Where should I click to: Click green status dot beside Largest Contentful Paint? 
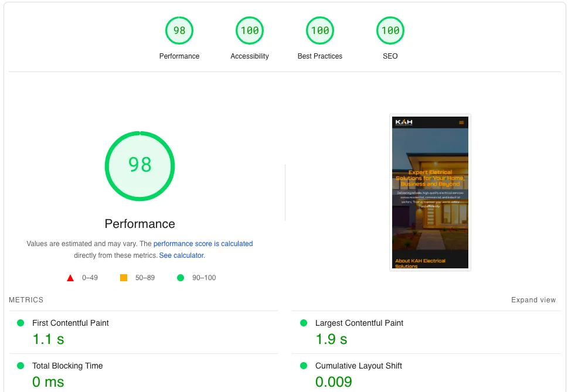[304, 323]
